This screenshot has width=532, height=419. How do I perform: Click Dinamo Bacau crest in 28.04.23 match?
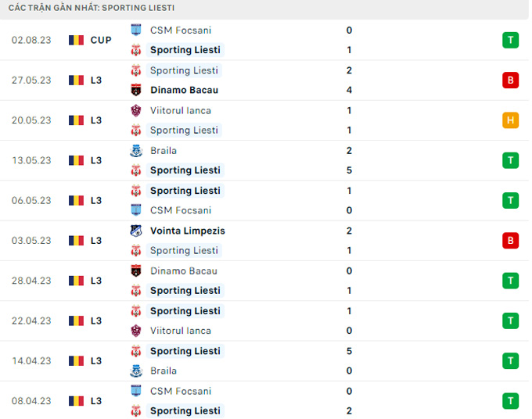(136, 270)
